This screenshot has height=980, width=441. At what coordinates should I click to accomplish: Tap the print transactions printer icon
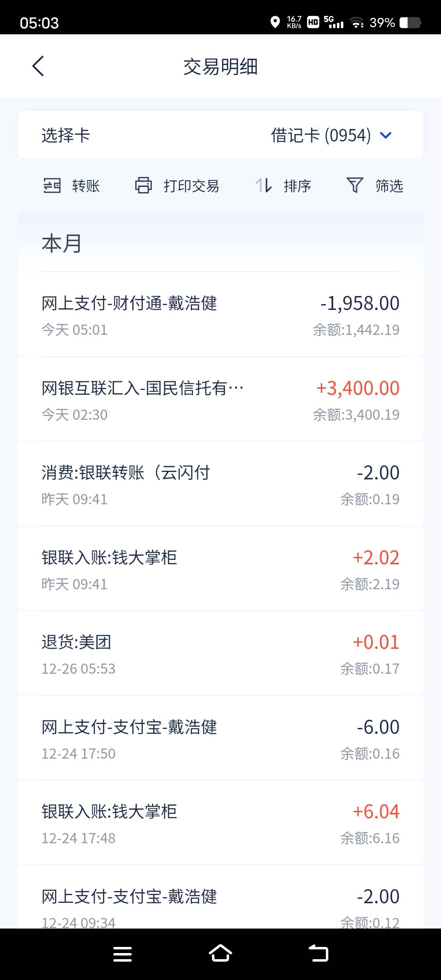click(143, 186)
